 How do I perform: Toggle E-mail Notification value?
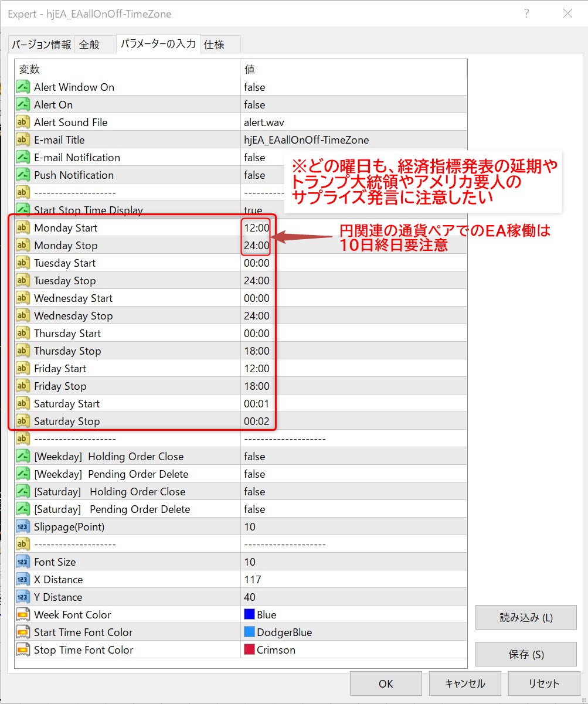click(x=254, y=158)
